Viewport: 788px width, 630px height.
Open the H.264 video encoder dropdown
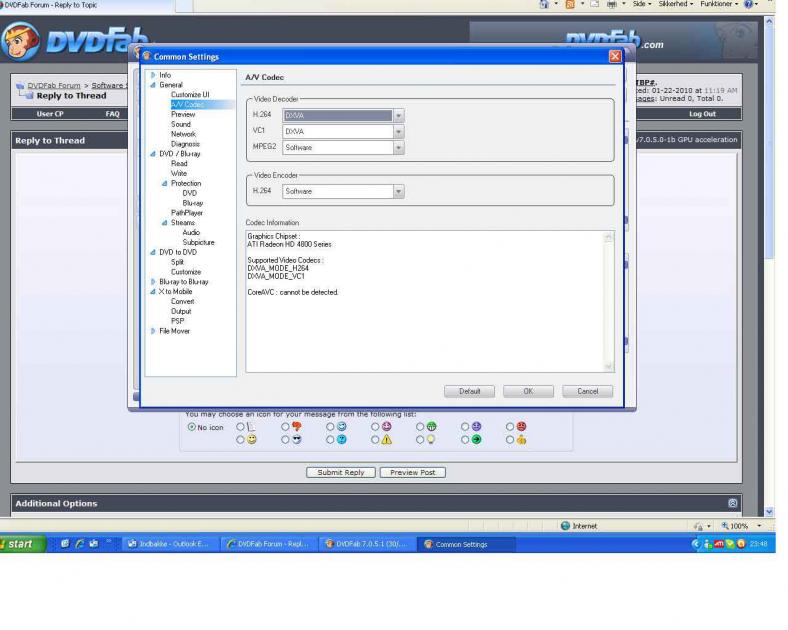coord(399,191)
